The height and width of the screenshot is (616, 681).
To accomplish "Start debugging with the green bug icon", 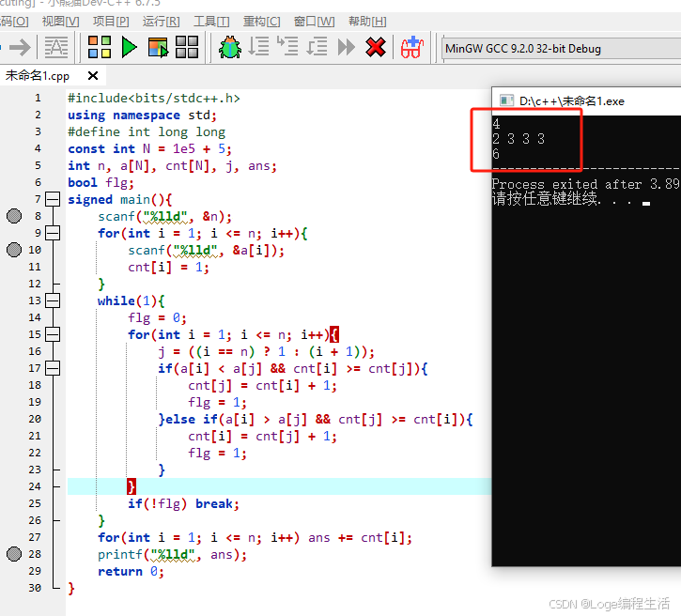I will coord(230,47).
